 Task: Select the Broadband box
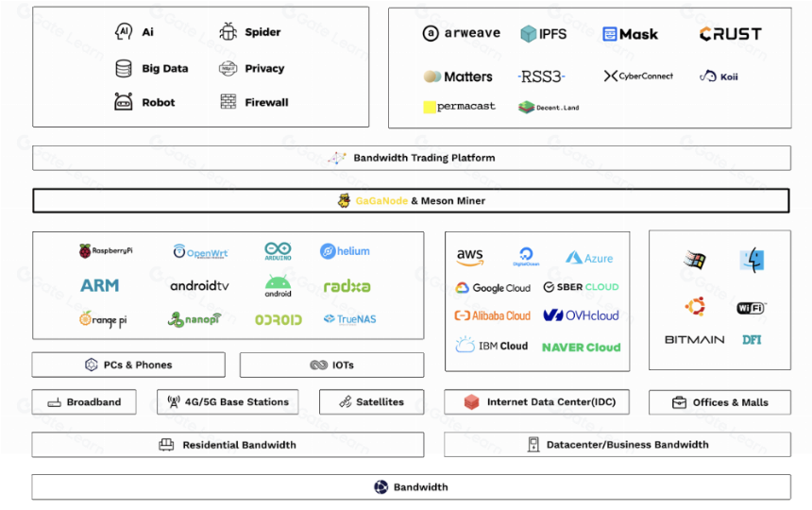coord(84,402)
